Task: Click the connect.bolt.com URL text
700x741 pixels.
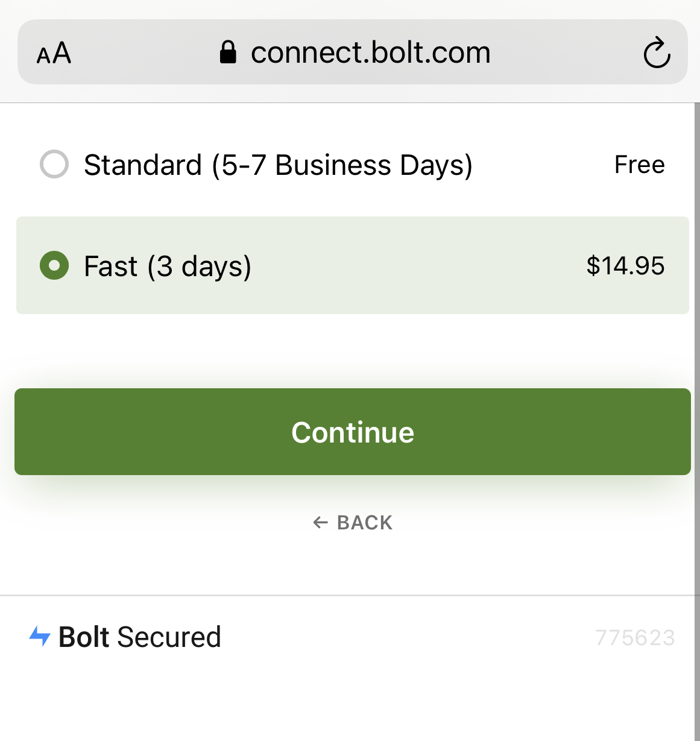Action: 370,53
